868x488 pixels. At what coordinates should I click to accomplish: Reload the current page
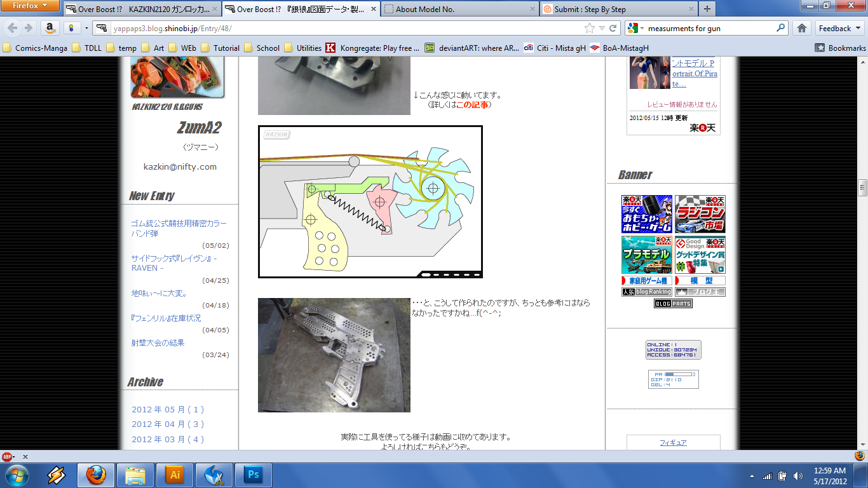click(x=613, y=28)
